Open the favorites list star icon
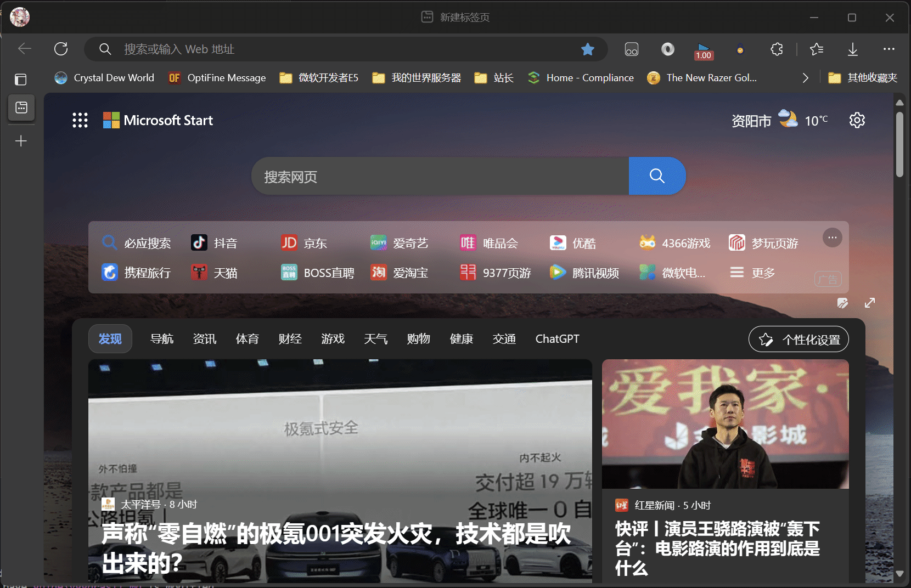The height and width of the screenshot is (588, 911). coord(816,49)
